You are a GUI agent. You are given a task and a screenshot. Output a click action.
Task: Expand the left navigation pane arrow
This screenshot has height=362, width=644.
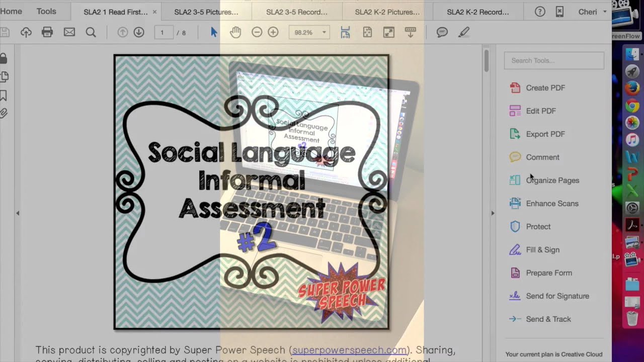[18, 213]
